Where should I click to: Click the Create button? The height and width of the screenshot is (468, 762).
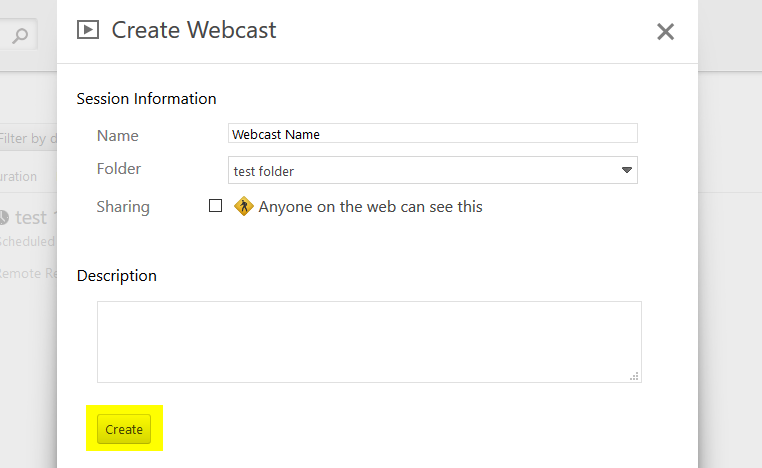click(x=124, y=429)
